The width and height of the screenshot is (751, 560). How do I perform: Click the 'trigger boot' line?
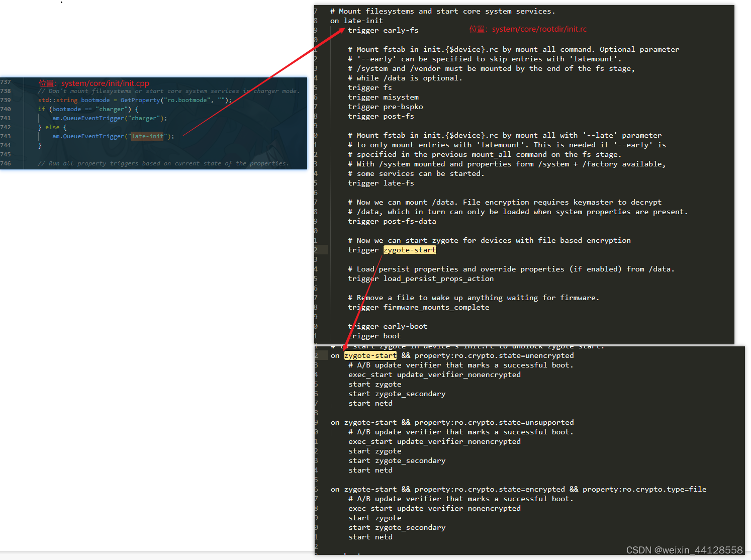point(374,336)
